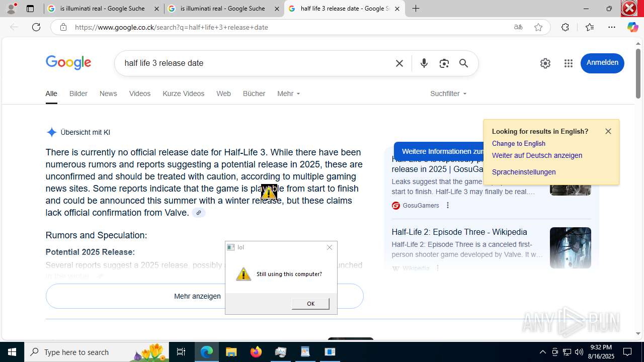644x362 pixels.
Task: Add page to favorites star icon
Action: [x=538, y=27]
